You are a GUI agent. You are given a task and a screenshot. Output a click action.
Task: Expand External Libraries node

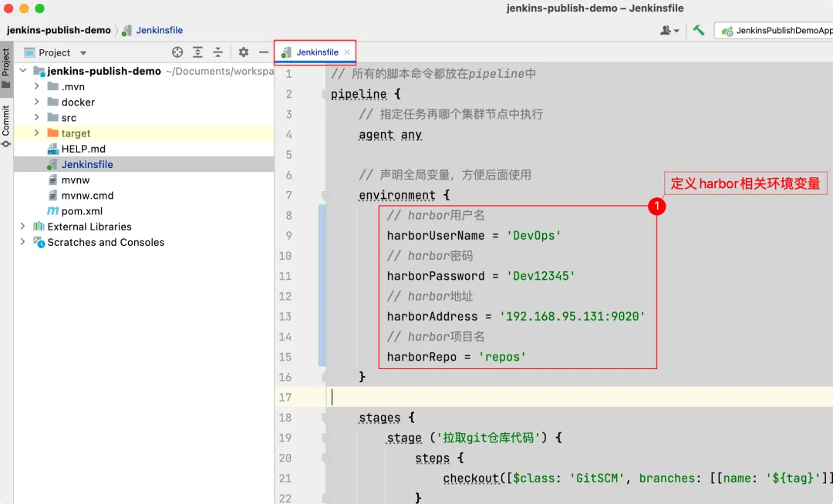[23, 226]
